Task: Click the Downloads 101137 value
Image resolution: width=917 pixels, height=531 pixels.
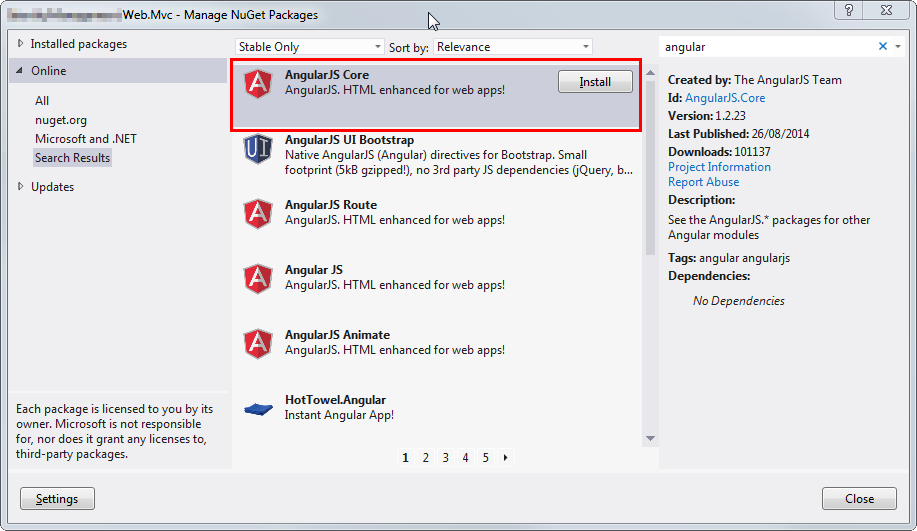Action: (752, 151)
